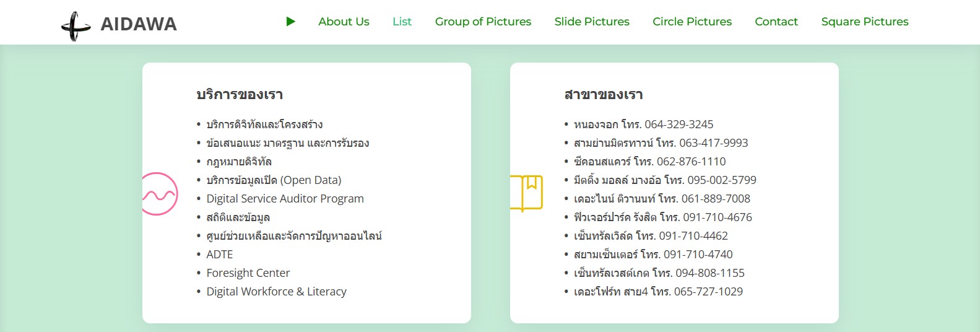980x332 pixels.
Task: Open Circle Pictures navigation link
Action: [x=692, y=22]
